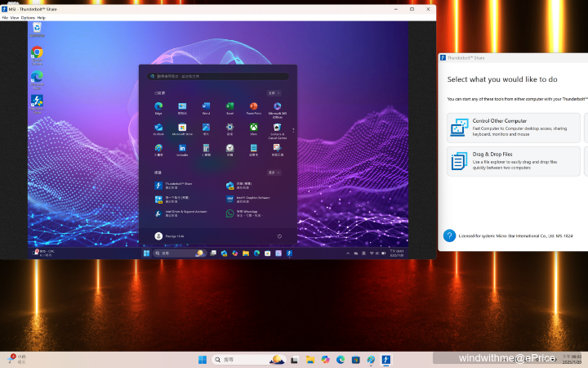The height and width of the screenshot is (368, 588).
Task: Open Photos app in Start menu
Action: click(x=206, y=129)
